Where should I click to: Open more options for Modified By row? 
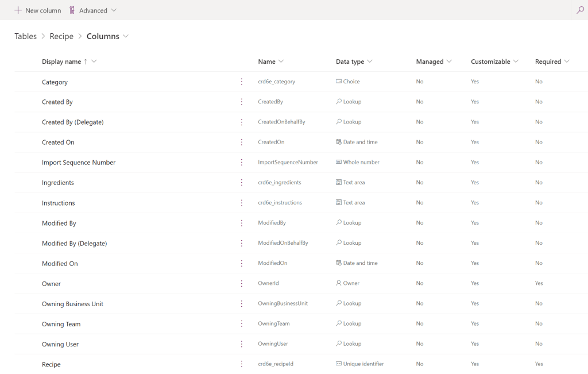point(242,223)
